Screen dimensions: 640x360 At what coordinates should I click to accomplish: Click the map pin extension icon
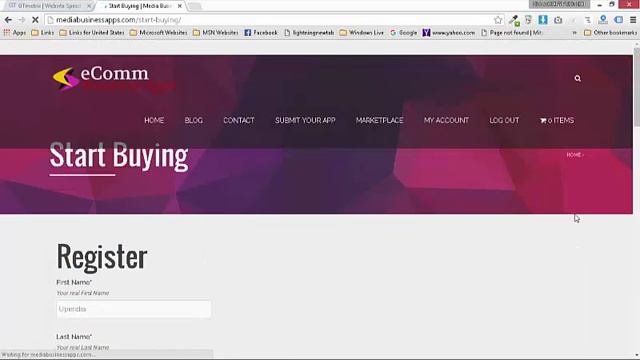pos(603,20)
